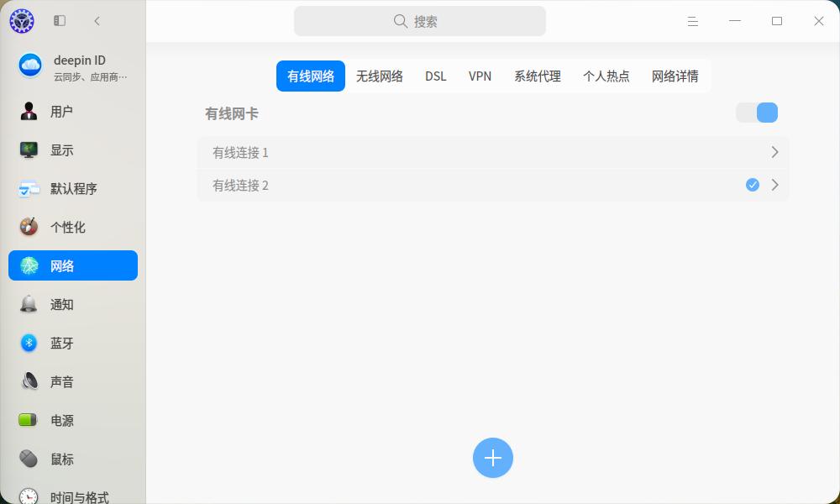
Task: Maximize the Control Center window
Action: point(777,21)
